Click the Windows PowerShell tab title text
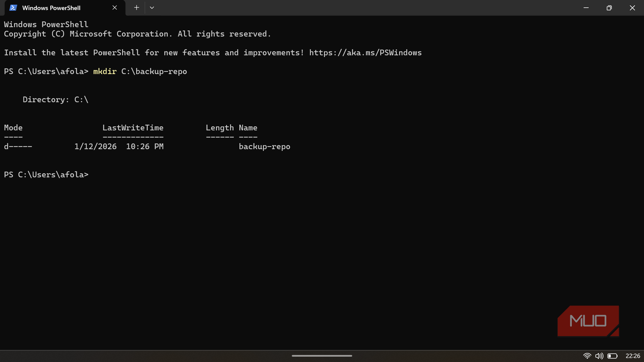This screenshot has height=362, width=644. click(52, 7)
